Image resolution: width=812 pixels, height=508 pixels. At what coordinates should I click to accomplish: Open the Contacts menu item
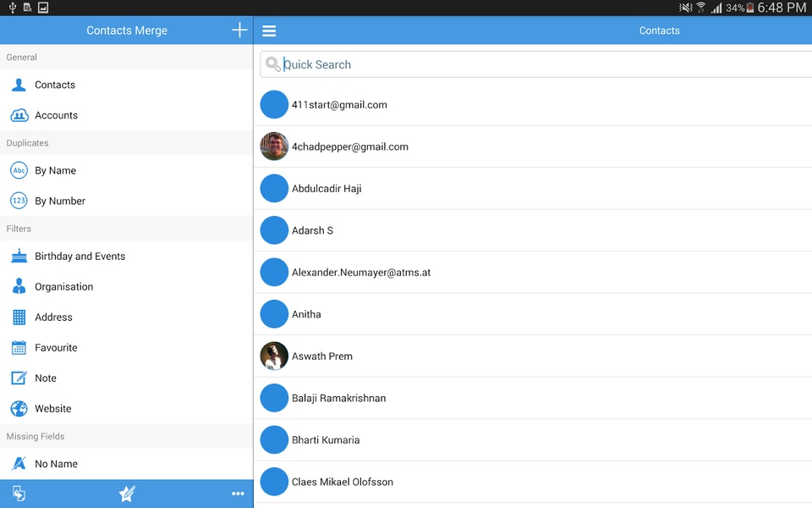[126, 85]
